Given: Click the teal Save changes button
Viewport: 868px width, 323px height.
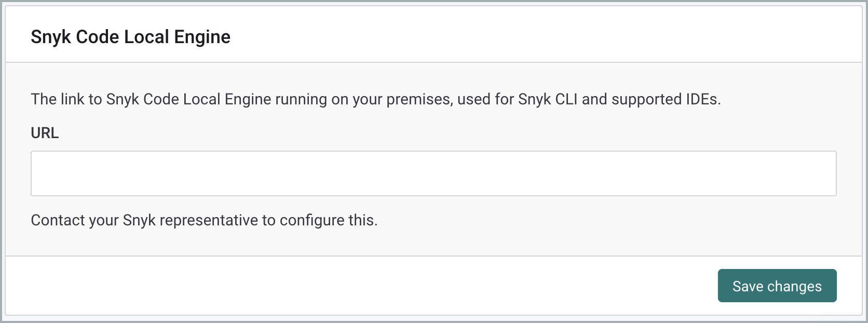Looking at the screenshot, I should 777,286.
